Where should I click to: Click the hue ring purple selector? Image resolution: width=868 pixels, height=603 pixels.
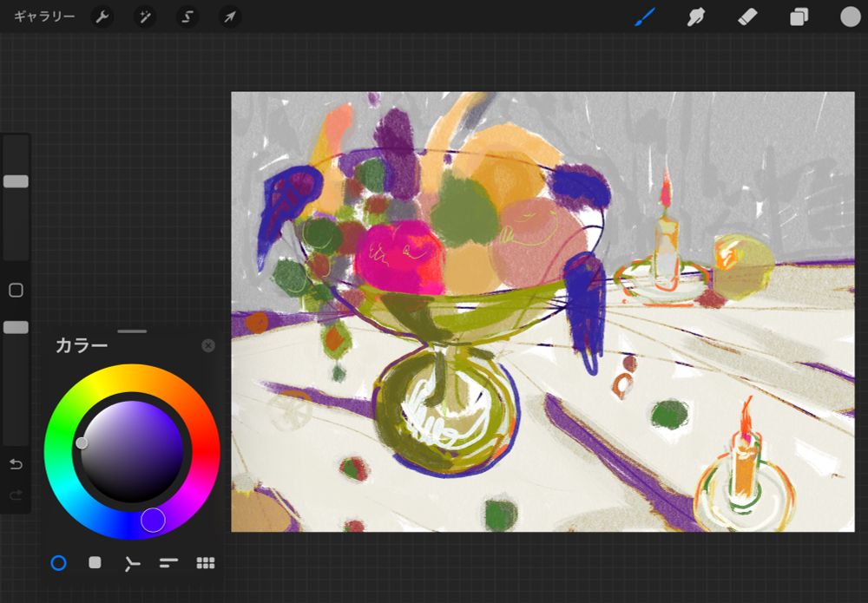[x=153, y=520]
